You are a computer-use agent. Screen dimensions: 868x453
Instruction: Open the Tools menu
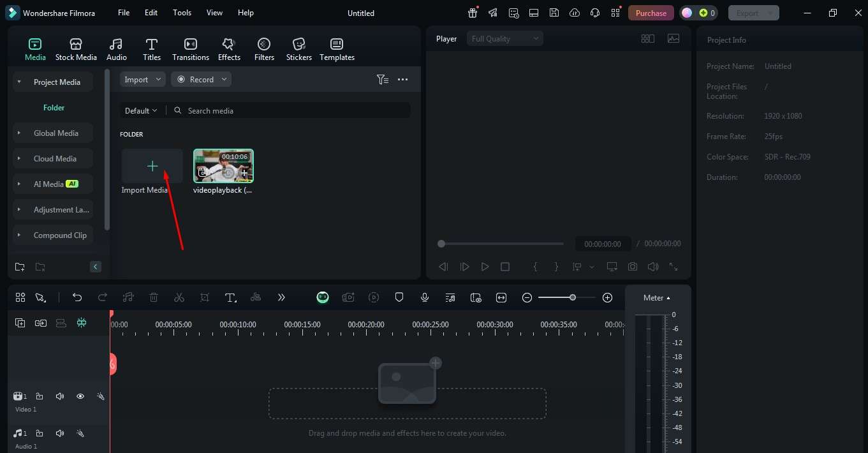pos(182,13)
